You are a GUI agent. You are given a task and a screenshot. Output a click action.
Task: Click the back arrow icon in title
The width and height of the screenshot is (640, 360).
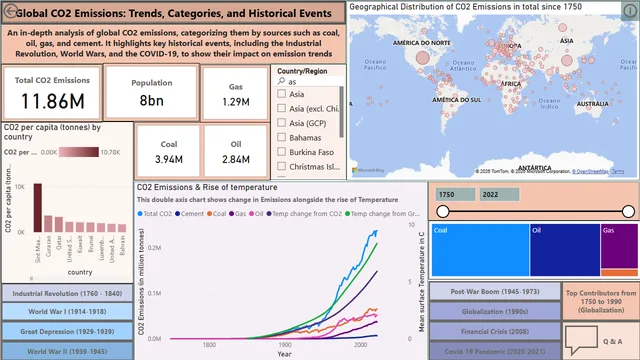(x=11, y=12)
